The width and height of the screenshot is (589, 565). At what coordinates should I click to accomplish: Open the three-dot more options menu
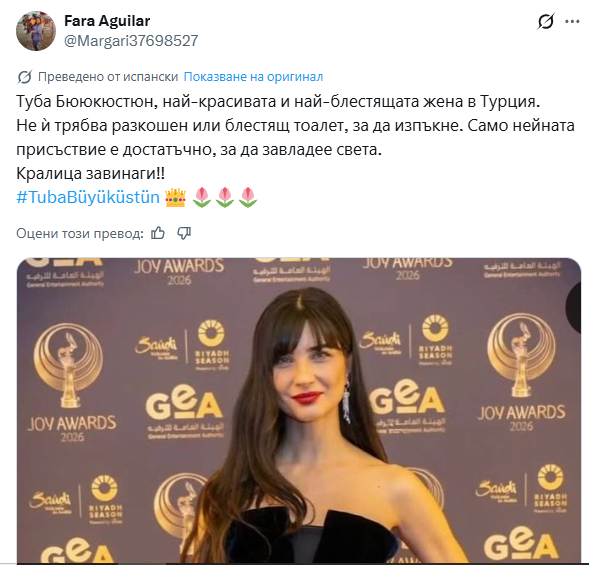pyautogui.click(x=572, y=21)
